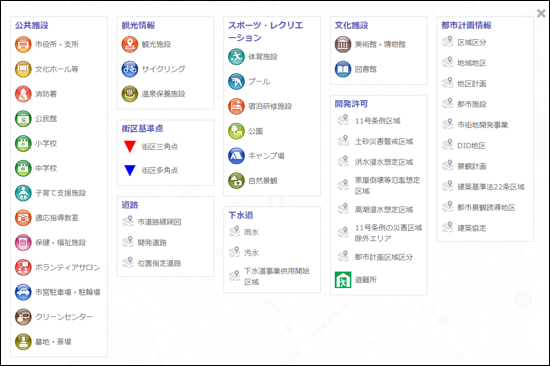Select 11号条例区域 layer
This screenshot has width=550, height=366.
click(x=369, y=121)
